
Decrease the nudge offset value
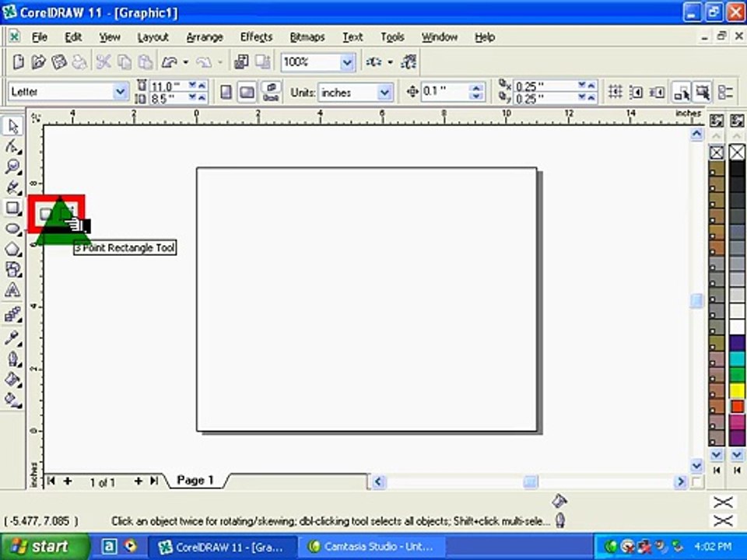(x=476, y=96)
